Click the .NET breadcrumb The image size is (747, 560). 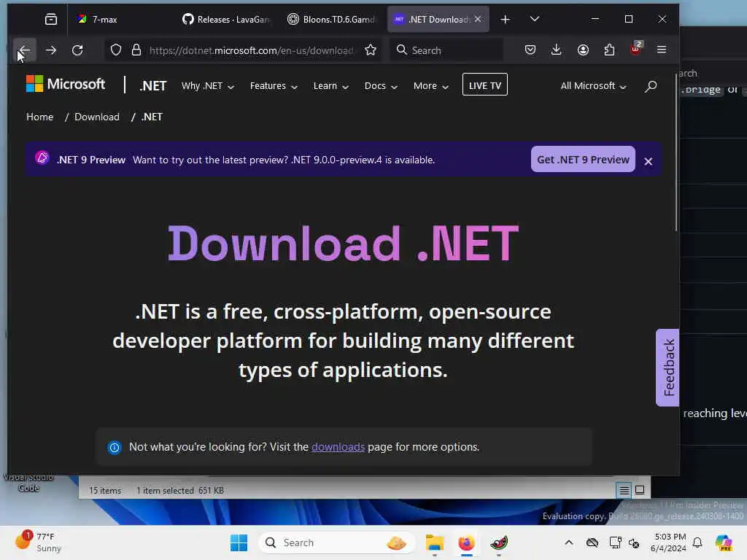pos(152,117)
